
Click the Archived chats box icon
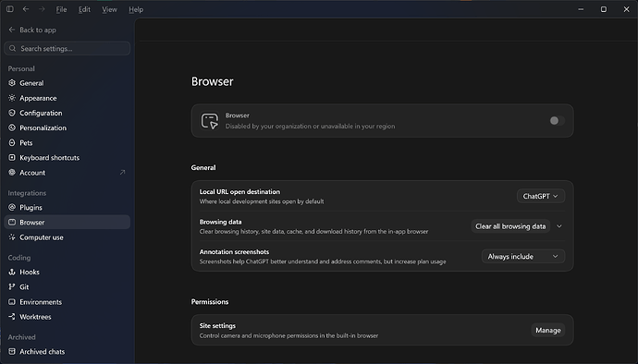pyautogui.click(x=12, y=351)
